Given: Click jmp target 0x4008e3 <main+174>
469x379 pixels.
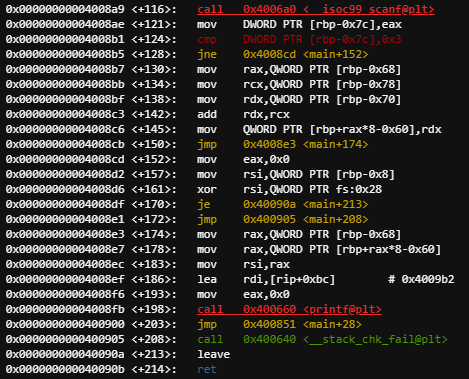Looking at the screenshot, I should (x=306, y=144).
